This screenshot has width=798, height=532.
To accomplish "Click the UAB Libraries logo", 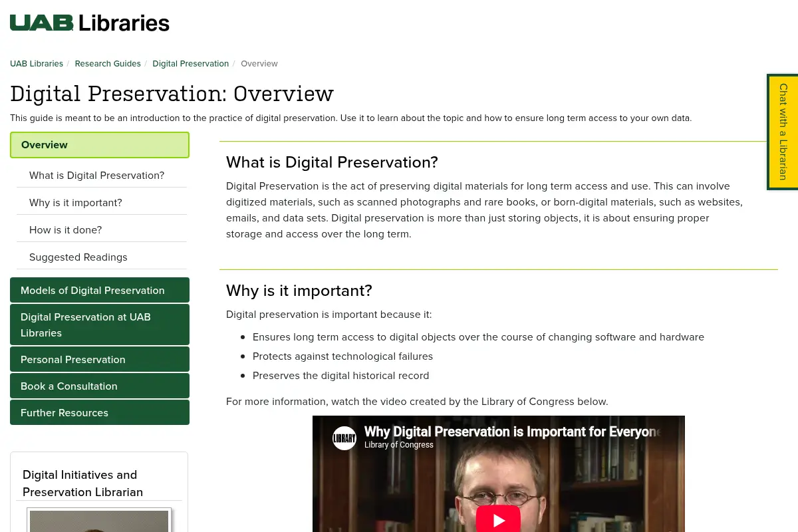I will pos(90,23).
